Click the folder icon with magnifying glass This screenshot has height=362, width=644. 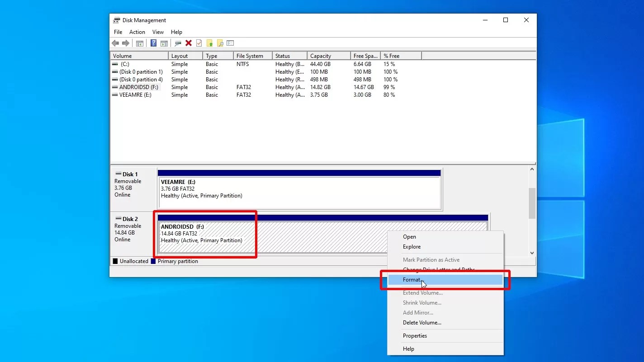click(220, 43)
